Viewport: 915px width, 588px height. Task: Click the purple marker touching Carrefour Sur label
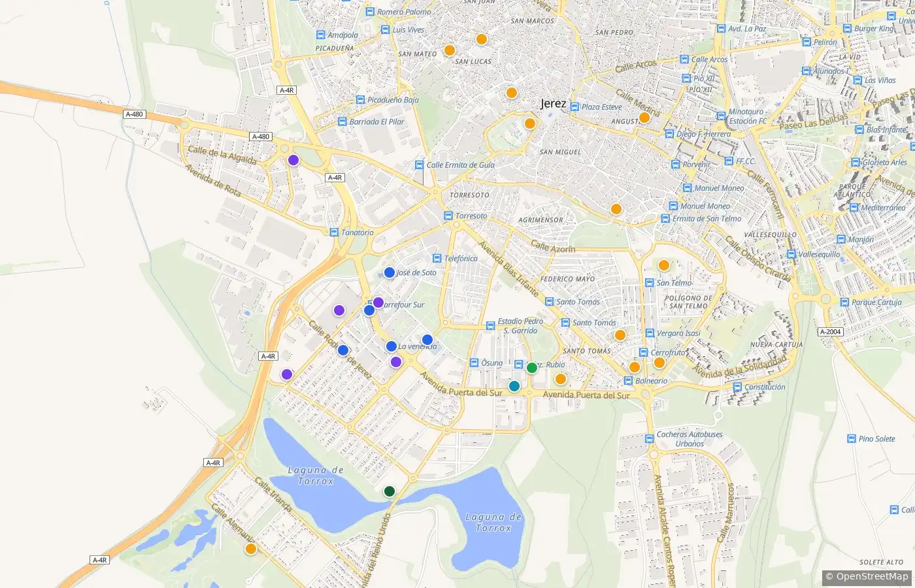378,302
